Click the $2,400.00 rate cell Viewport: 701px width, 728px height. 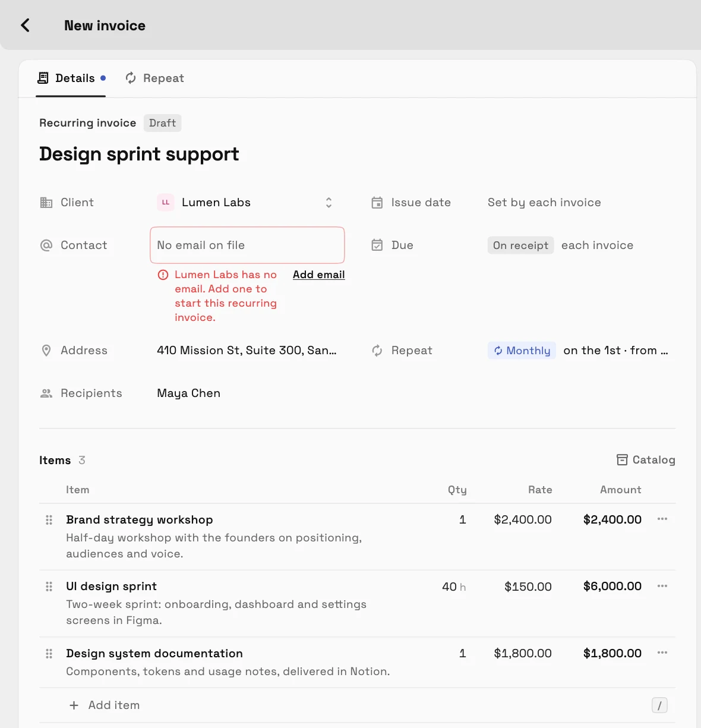tap(523, 520)
